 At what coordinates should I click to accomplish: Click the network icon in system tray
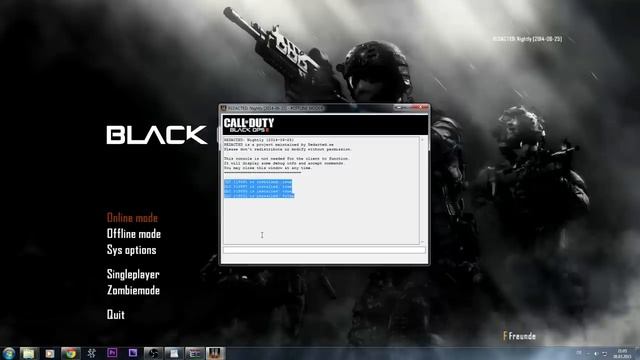[x=604, y=353]
